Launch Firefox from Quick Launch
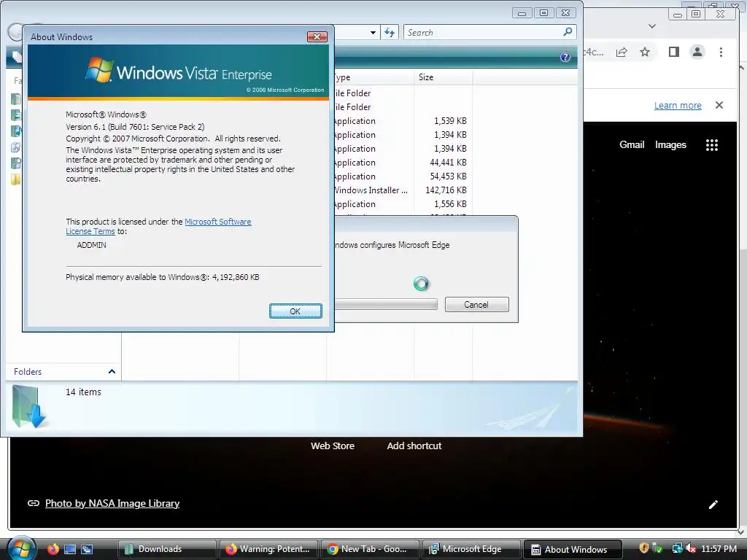 pos(53,549)
